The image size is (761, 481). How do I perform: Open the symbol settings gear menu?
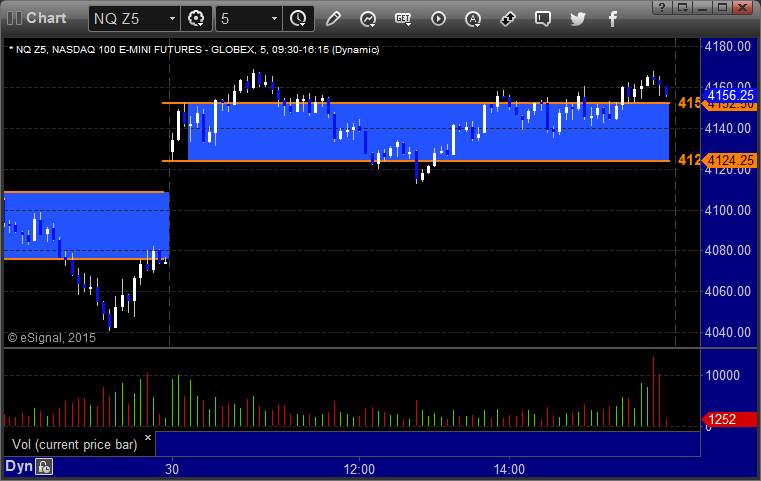[x=196, y=18]
